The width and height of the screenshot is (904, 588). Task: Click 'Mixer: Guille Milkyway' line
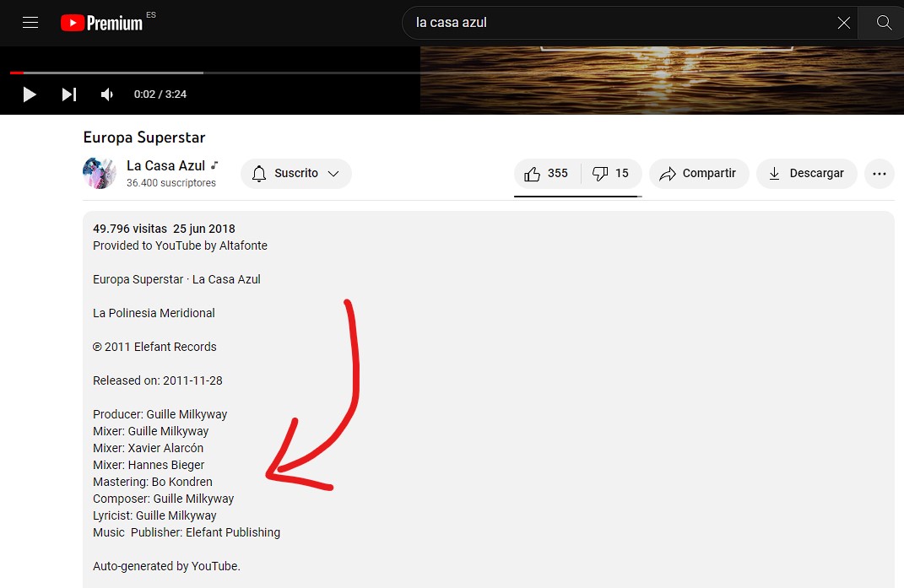[x=150, y=431]
